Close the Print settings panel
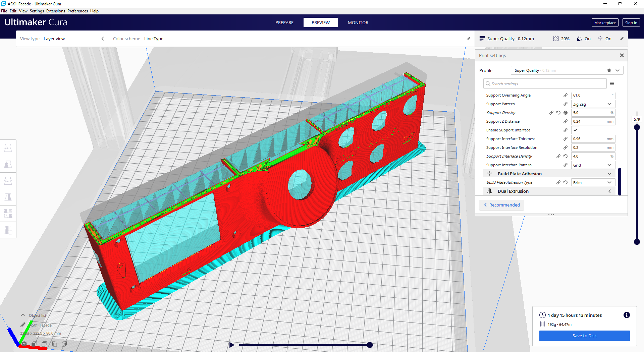The width and height of the screenshot is (644, 352). (622, 55)
